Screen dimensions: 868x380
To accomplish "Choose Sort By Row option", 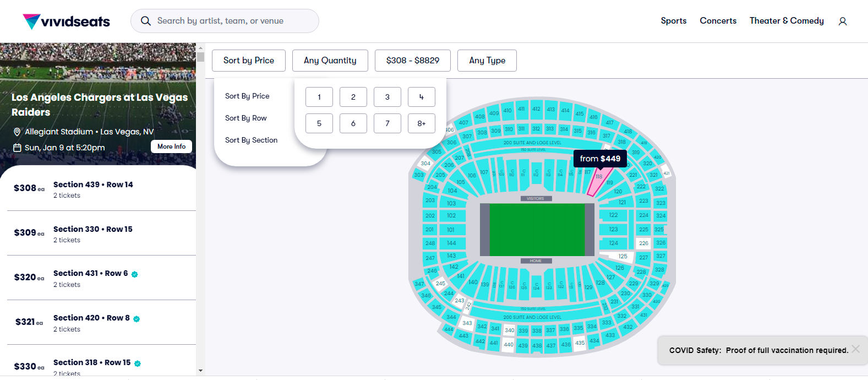I will (245, 118).
